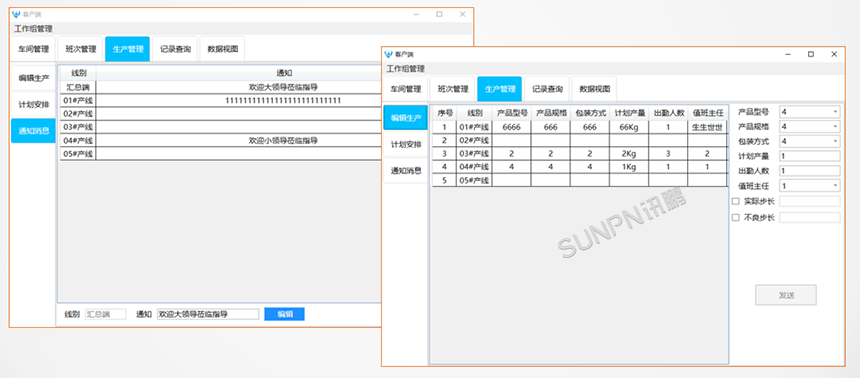Select 04#产线 cell in production table
The image size is (860, 378).
click(x=474, y=167)
